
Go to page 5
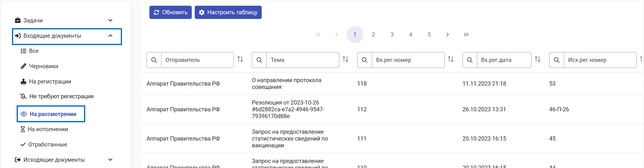429,35
